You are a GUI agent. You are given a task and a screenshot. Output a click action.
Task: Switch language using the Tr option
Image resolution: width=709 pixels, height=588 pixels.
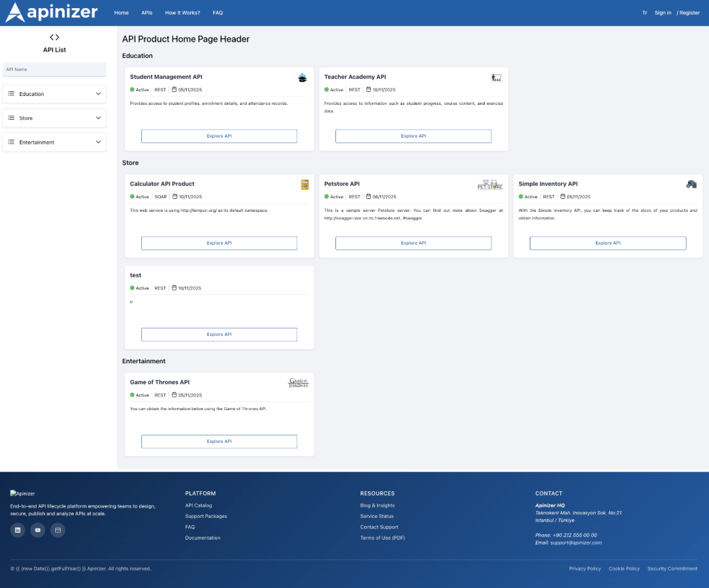(x=644, y=13)
